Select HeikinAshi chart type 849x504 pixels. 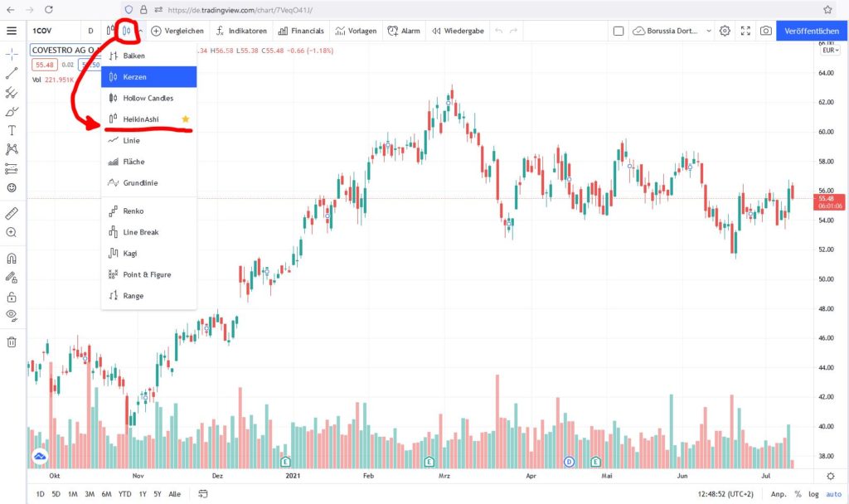coord(141,119)
